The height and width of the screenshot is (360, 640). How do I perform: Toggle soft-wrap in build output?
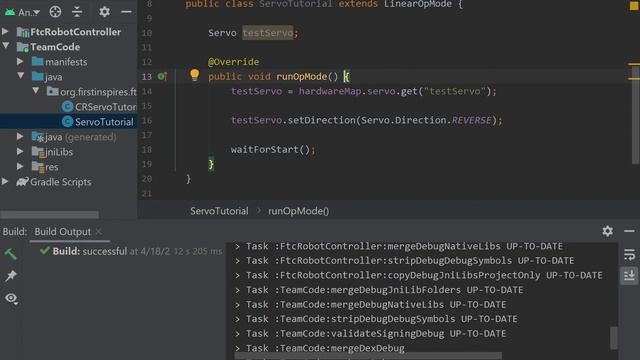coord(629,254)
